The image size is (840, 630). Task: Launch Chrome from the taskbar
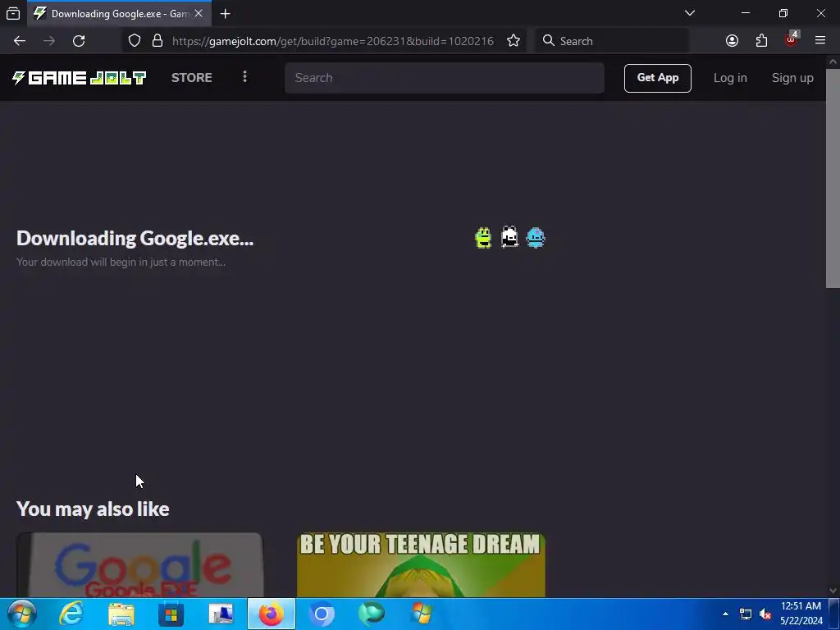pyautogui.click(x=322, y=614)
